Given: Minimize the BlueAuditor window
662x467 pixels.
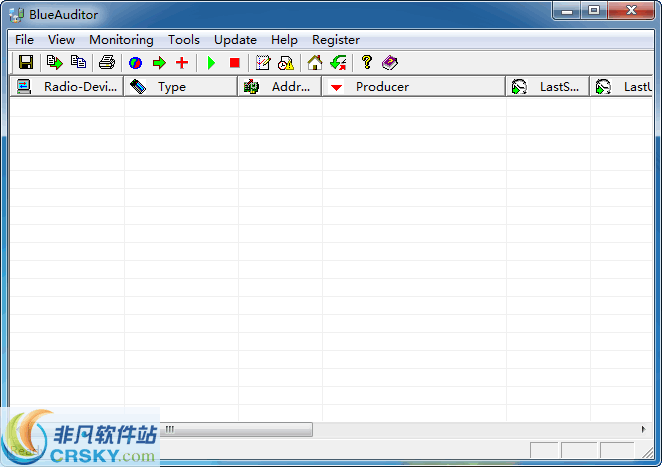Looking at the screenshot, I should click(567, 10).
